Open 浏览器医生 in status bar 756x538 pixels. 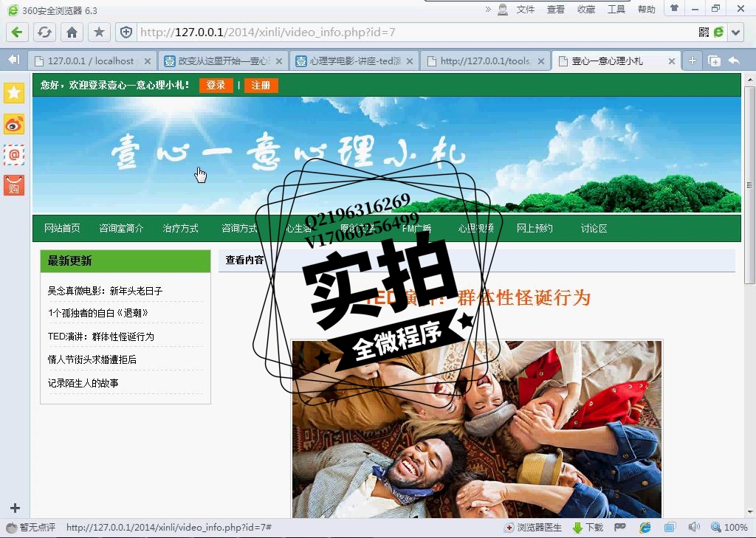click(x=534, y=528)
